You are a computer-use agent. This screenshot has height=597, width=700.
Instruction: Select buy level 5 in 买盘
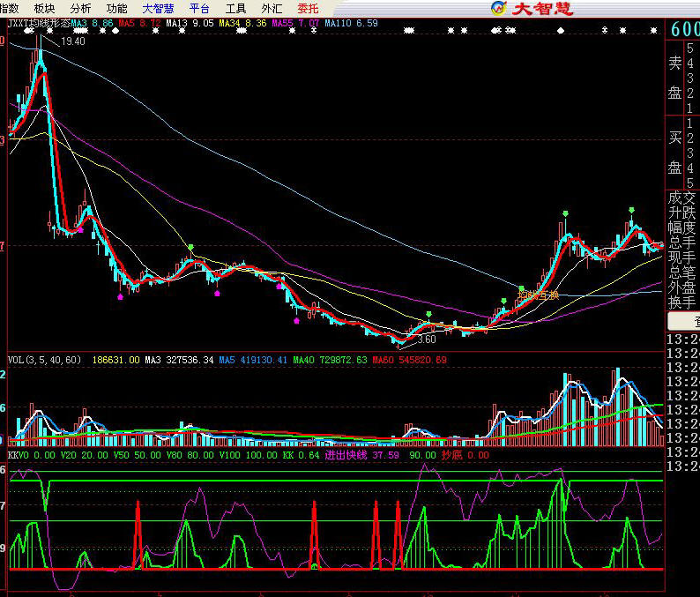click(x=690, y=183)
